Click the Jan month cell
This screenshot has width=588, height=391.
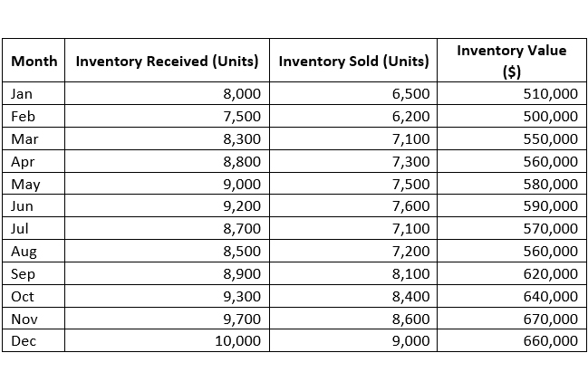coord(34,94)
